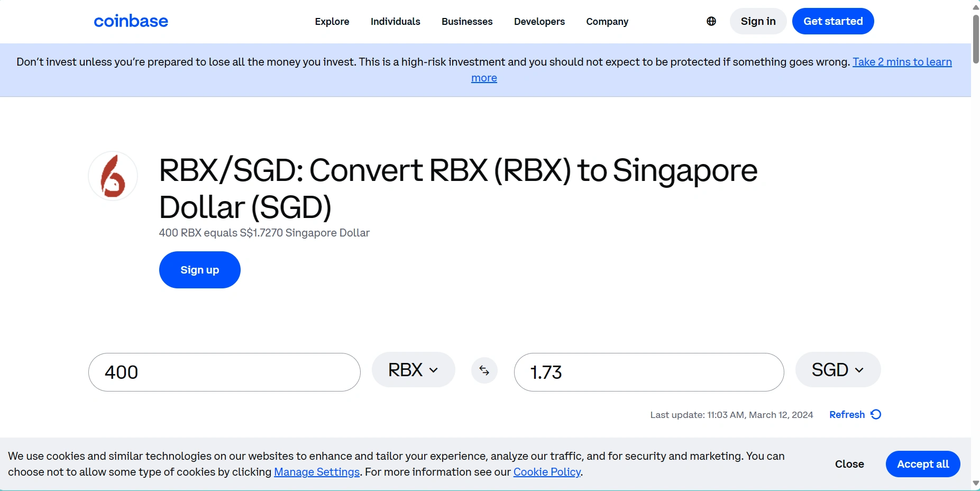Open the Company menu
This screenshot has width=980, height=491.
point(607,21)
